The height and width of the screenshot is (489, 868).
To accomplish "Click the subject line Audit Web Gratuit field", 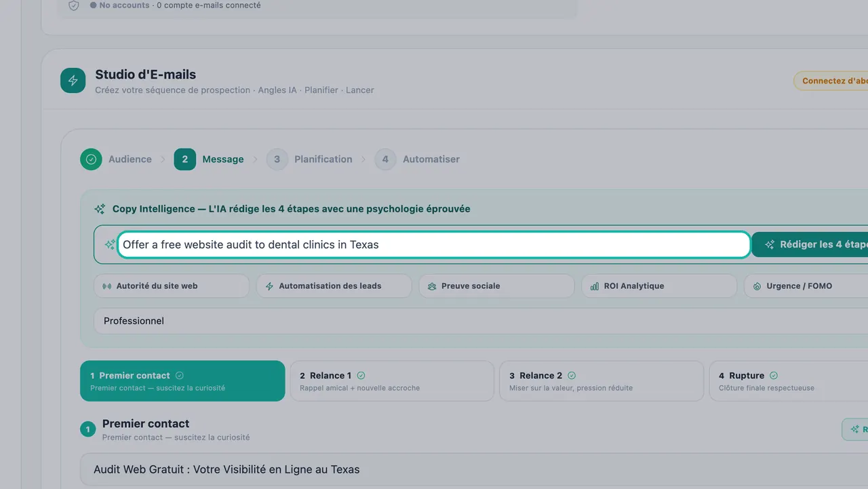I will tap(474, 470).
